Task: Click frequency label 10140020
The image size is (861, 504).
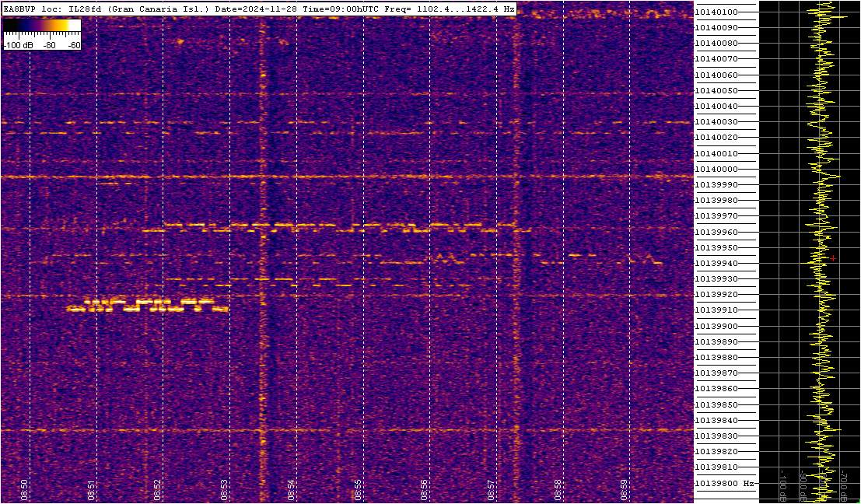Action: tap(716, 138)
